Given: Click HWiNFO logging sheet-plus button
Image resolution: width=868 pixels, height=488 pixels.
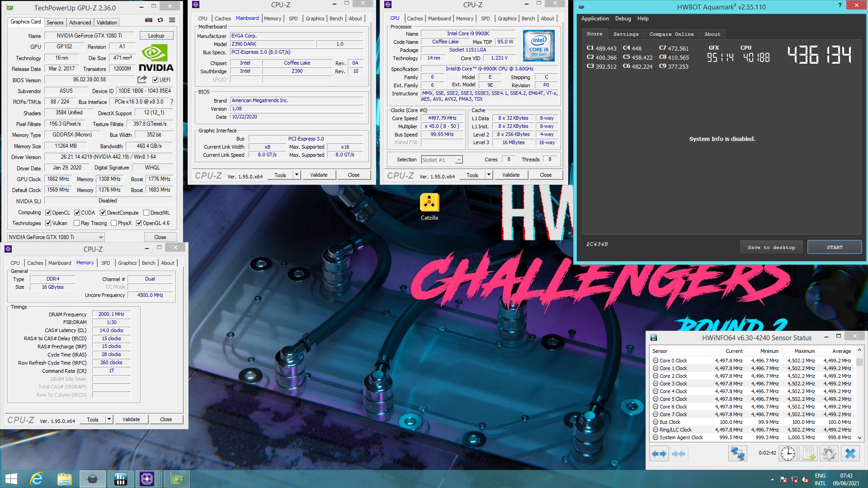Looking at the screenshot, I should (809, 454).
